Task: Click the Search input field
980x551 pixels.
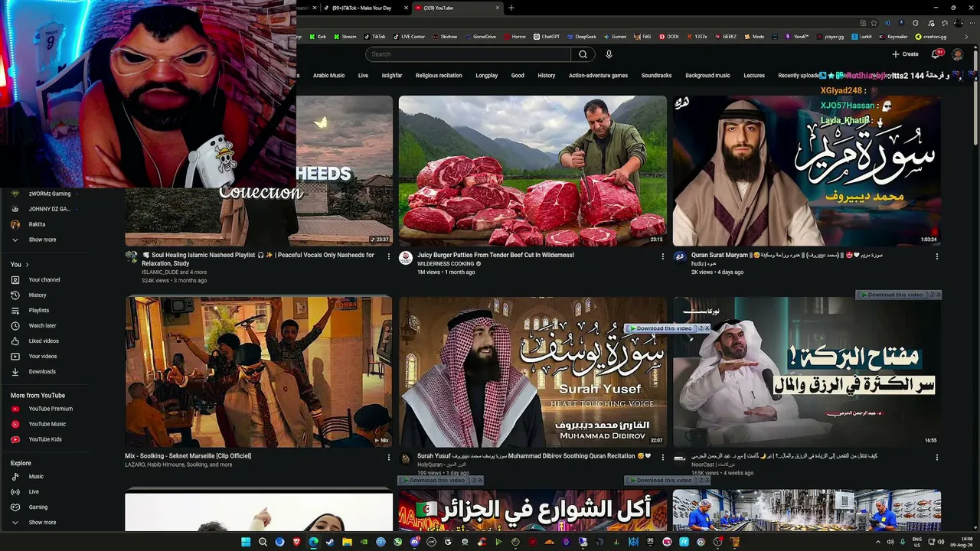Action: [x=468, y=54]
